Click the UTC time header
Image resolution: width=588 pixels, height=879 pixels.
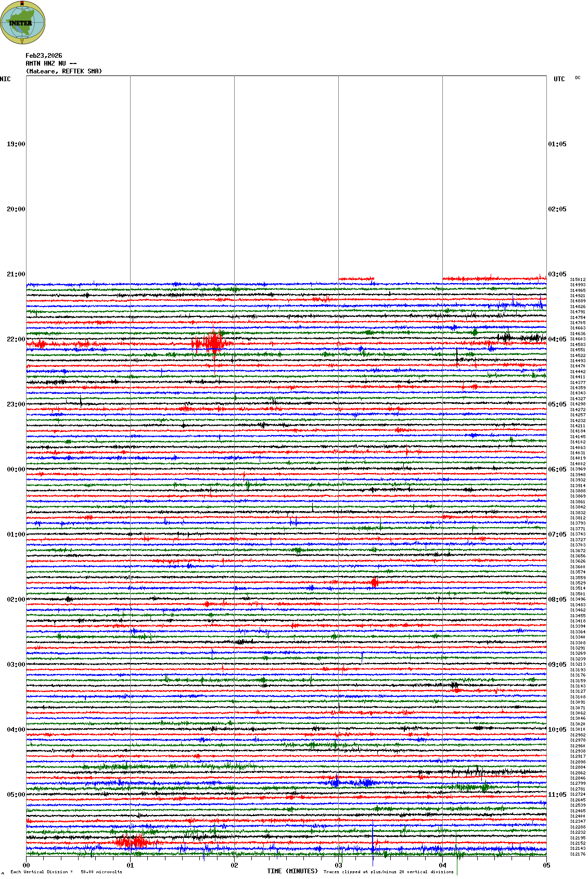pyautogui.click(x=559, y=79)
